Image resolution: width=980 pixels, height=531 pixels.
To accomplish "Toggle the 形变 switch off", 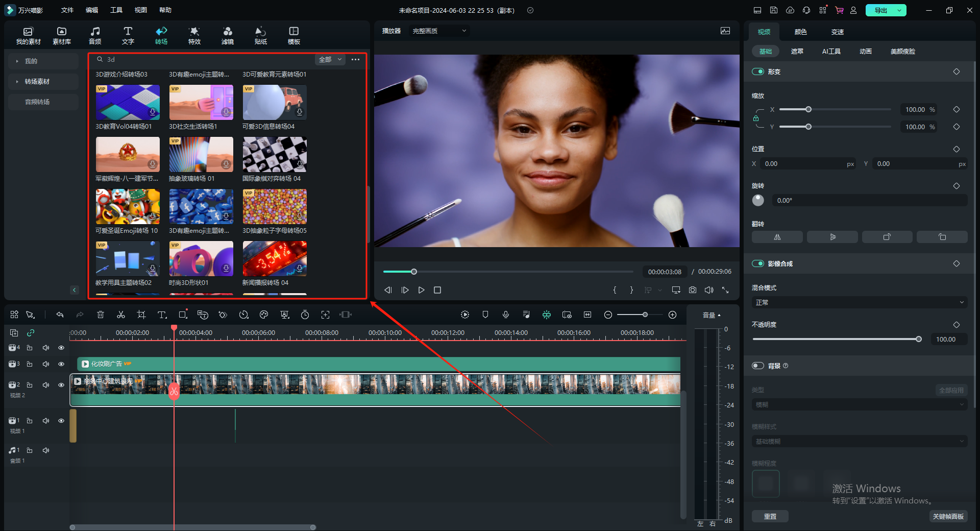I will click(758, 72).
